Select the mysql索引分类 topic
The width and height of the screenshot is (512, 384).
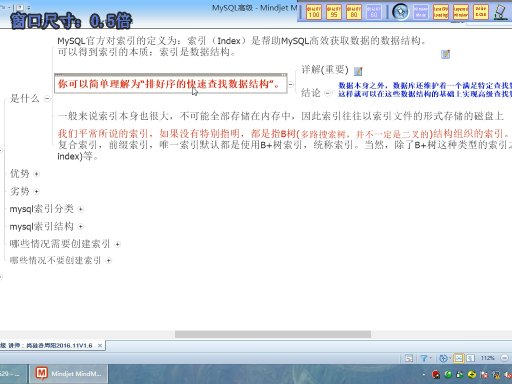click(42, 209)
